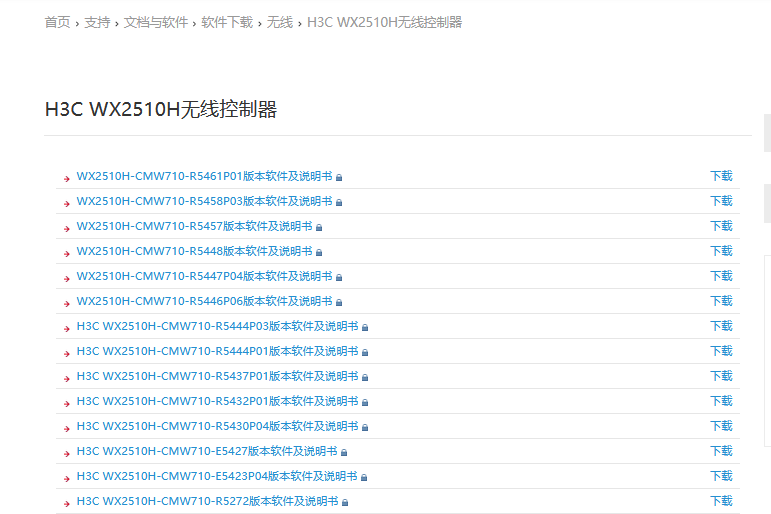Click 下载 for R5432P01 version

pyautogui.click(x=721, y=401)
